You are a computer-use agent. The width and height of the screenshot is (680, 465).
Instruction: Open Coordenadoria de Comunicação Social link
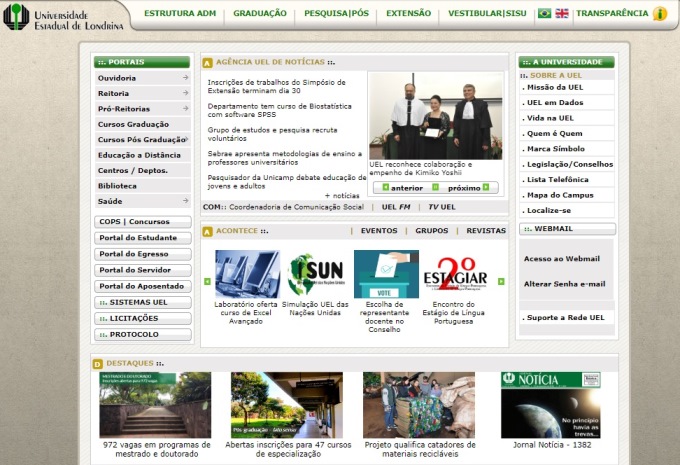point(296,207)
